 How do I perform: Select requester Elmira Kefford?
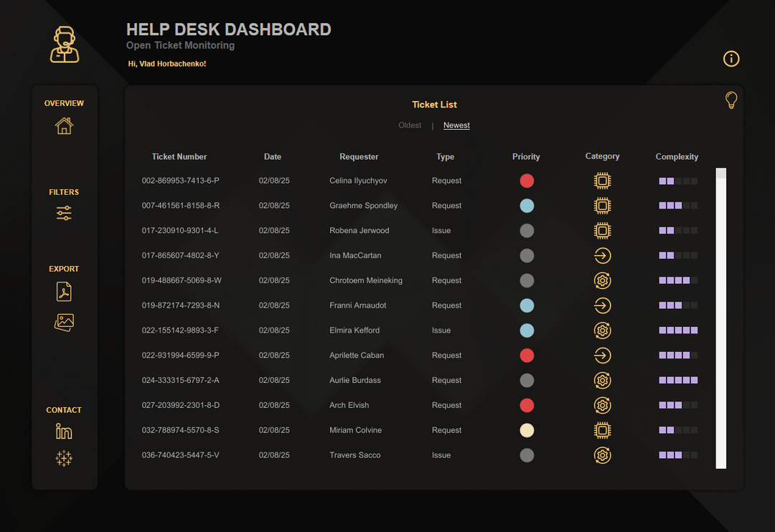pyautogui.click(x=354, y=331)
